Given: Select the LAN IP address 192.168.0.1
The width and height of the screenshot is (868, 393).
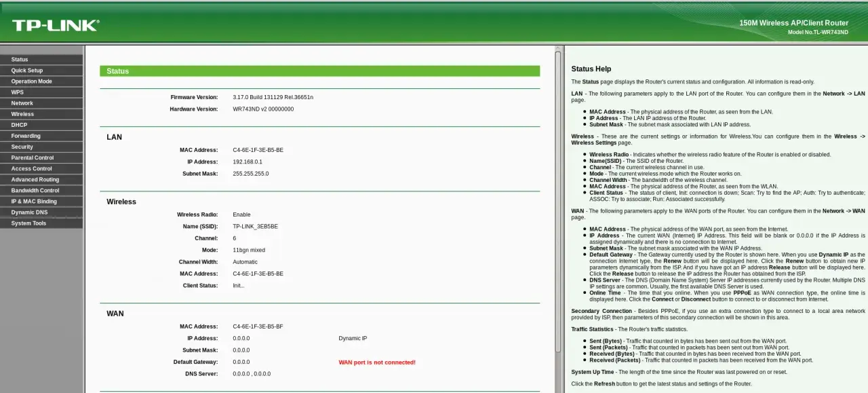Looking at the screenshot, I should pyautogui.click(x=248, y=162).
